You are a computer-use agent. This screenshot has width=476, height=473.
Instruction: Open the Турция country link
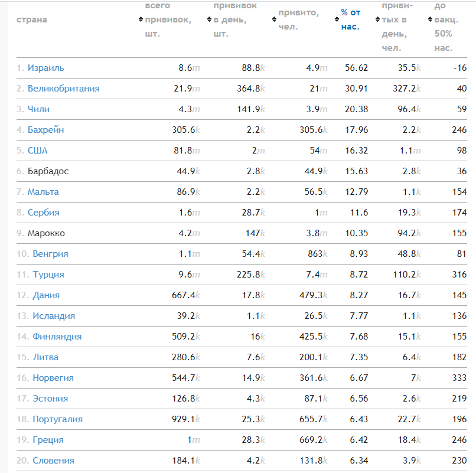(x=48, y=274)
